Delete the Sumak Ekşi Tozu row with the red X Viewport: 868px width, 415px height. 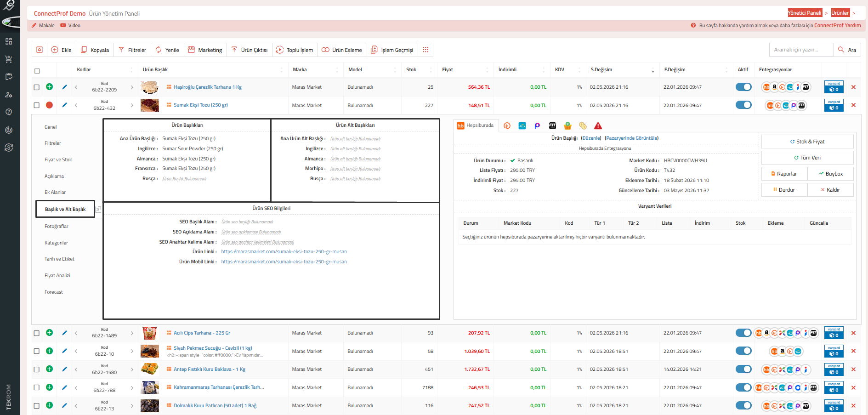[x=853, y=105]
